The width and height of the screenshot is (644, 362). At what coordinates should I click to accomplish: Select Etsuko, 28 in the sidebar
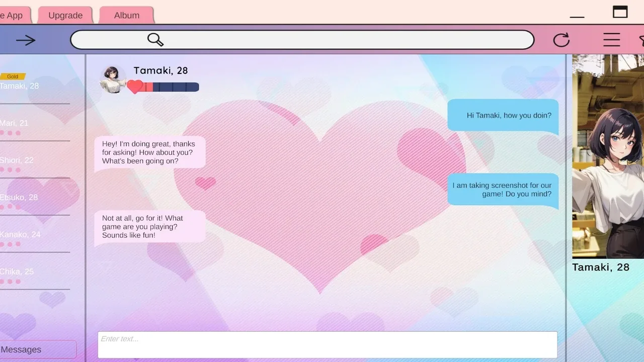click(19, 198)
